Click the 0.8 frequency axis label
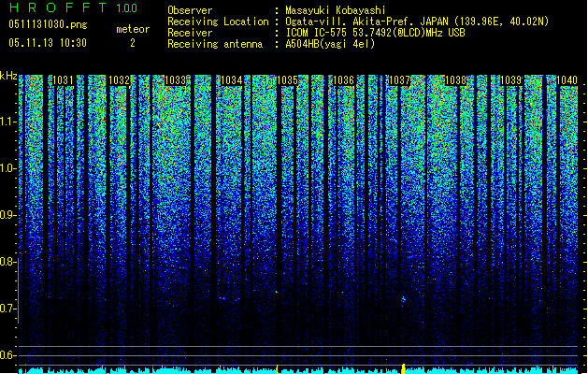 (x=7, y=262)
